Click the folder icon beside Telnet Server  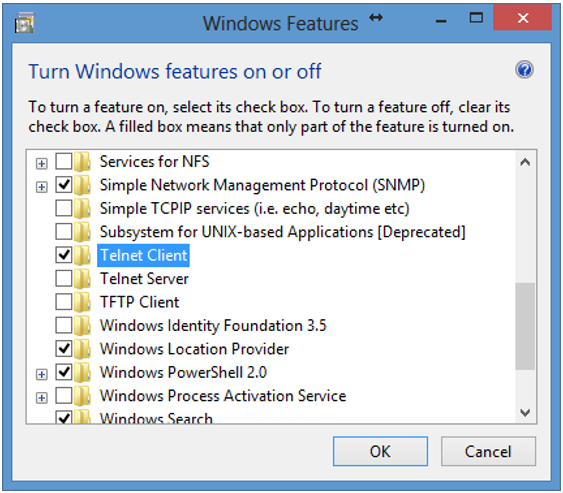click(x=83, y=279)
